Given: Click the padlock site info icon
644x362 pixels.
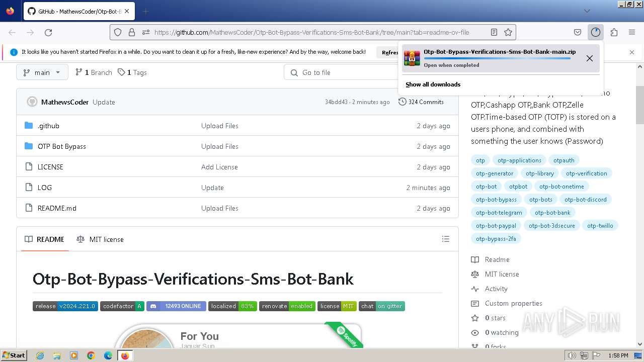Looking at the screenshot, I should click(x=132, y=32).
